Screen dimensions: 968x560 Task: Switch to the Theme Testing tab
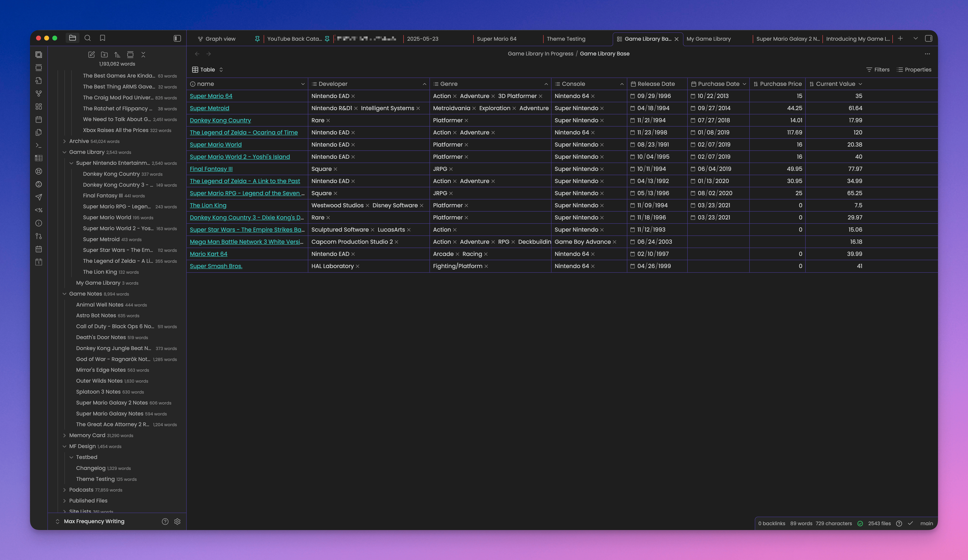pos(566,39)
